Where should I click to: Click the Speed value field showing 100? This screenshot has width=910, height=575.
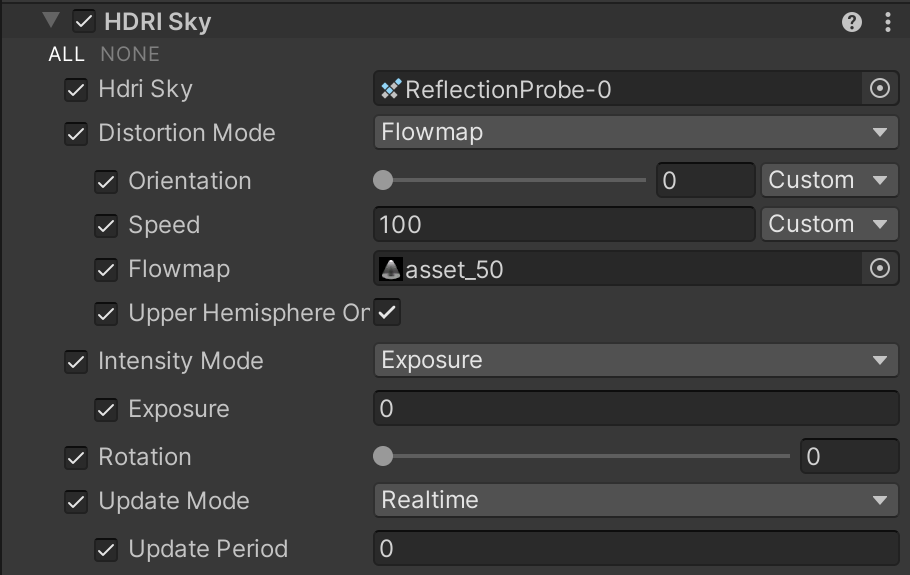pos(564,225)
